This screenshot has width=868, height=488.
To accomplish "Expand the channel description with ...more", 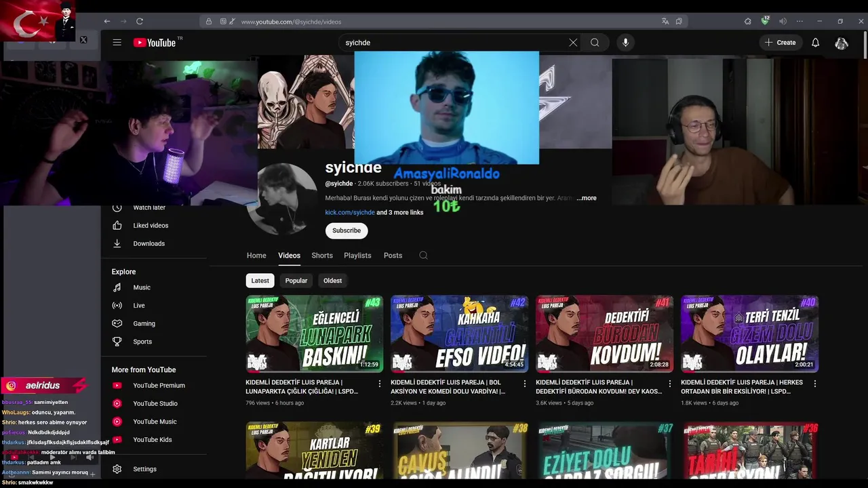I will [587, 198].
